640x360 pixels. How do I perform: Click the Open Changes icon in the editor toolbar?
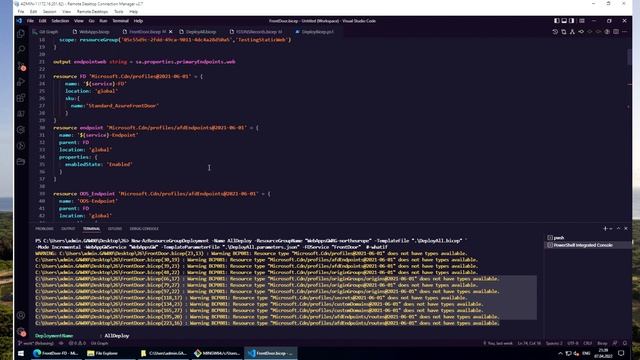click(564, 32)
